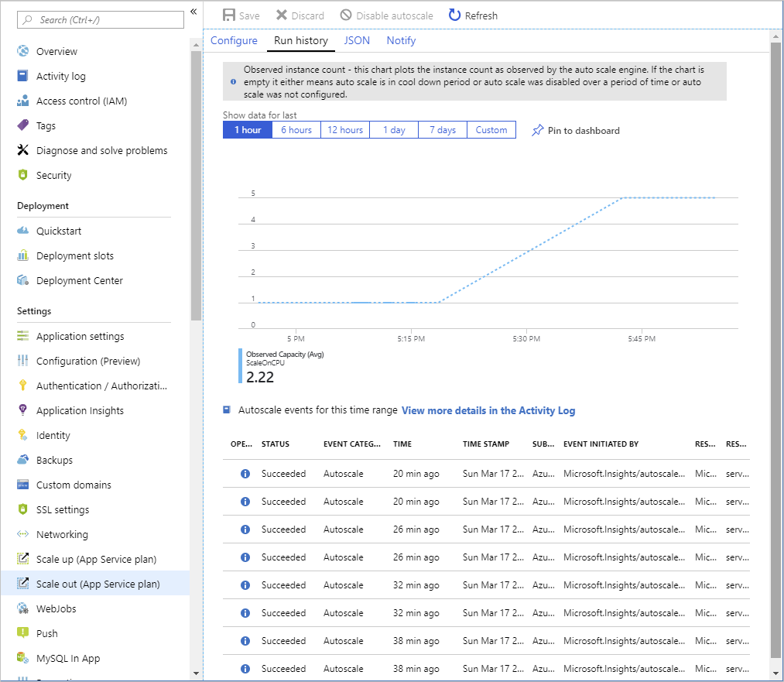Click the second '38 min ago' time cell

416,669
